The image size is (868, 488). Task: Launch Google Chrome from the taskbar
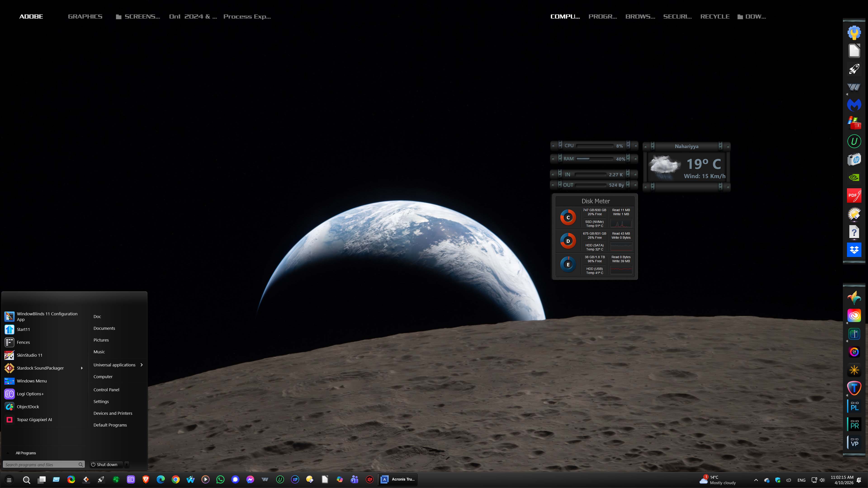[x=175, y=480]
